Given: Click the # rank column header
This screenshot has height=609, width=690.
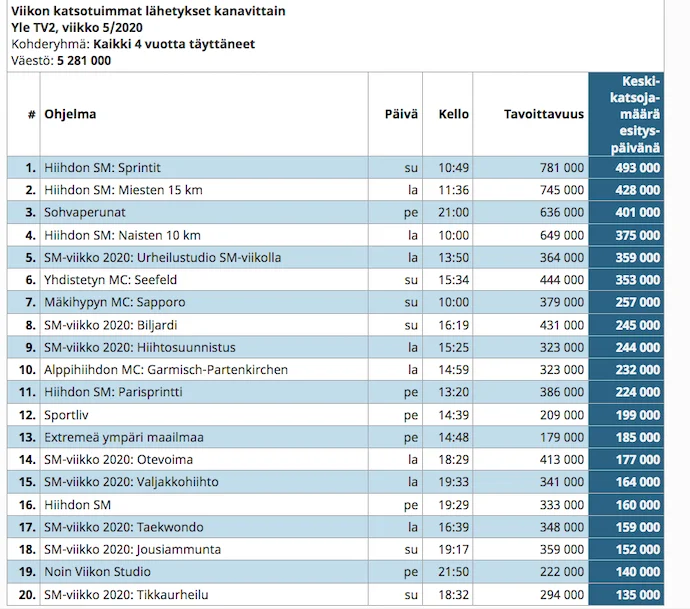Looking at the screenshot, I should (31, 114).
